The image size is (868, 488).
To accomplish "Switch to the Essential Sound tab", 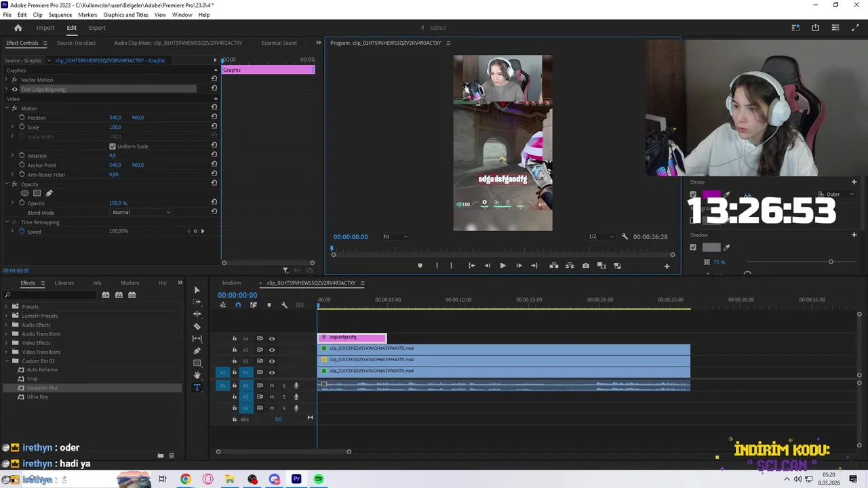I will [279, 43].
